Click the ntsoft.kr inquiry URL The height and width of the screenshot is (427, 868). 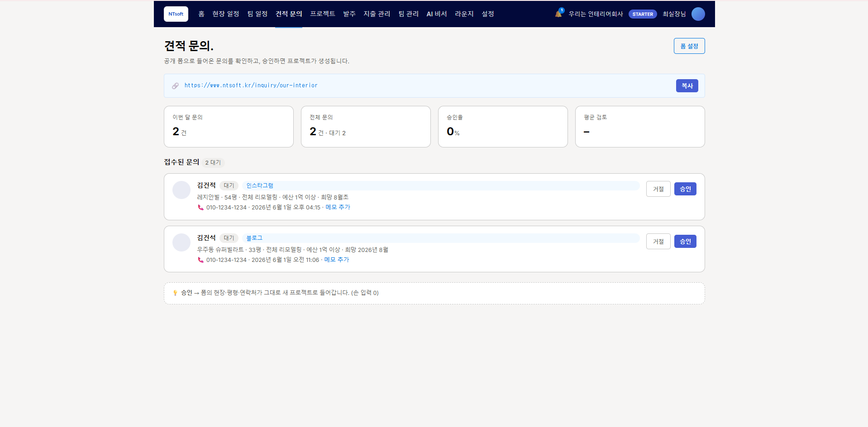pyautogui.click(x=251, y=85)
